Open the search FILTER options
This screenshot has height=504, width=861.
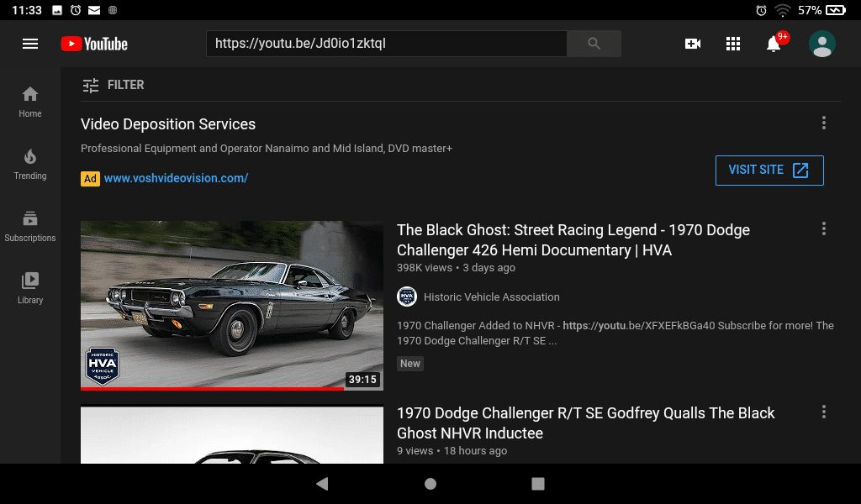click(114, 85)
